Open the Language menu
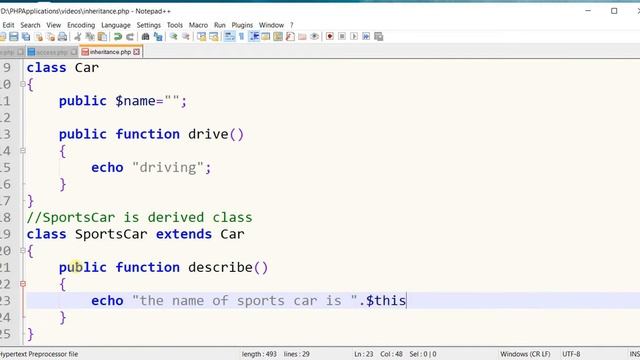This screenshot has height=360, width=640. (116, 25)
